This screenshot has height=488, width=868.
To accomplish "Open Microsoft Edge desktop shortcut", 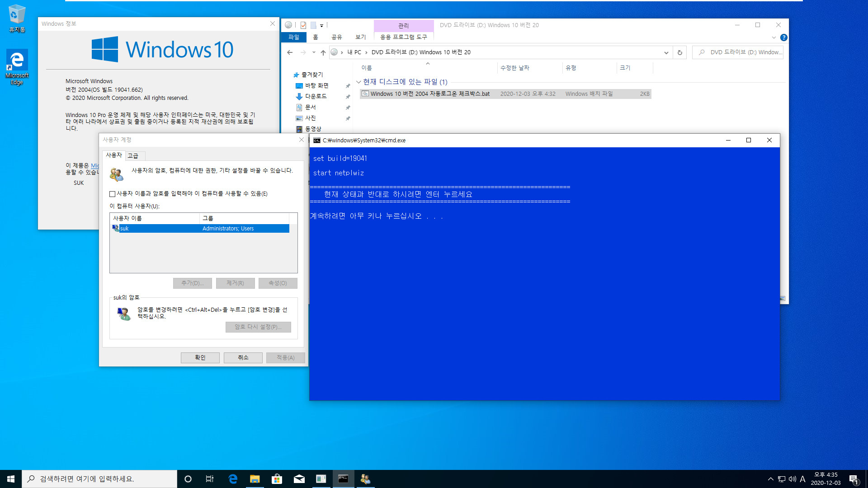I will [17, 67].
